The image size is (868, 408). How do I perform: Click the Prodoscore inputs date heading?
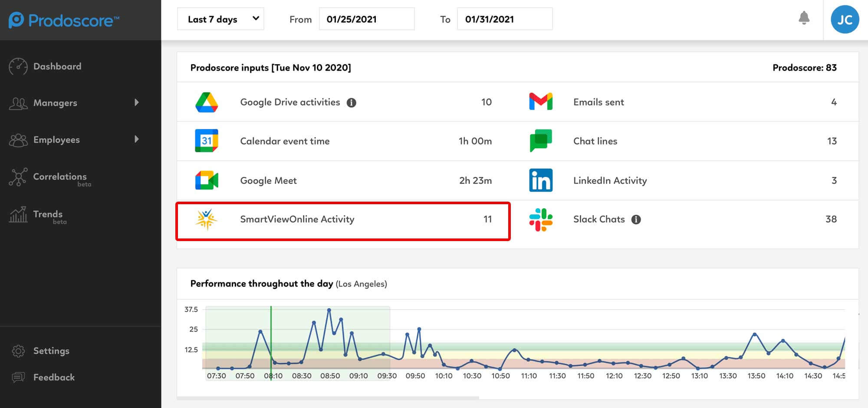(x=270, y=68)
